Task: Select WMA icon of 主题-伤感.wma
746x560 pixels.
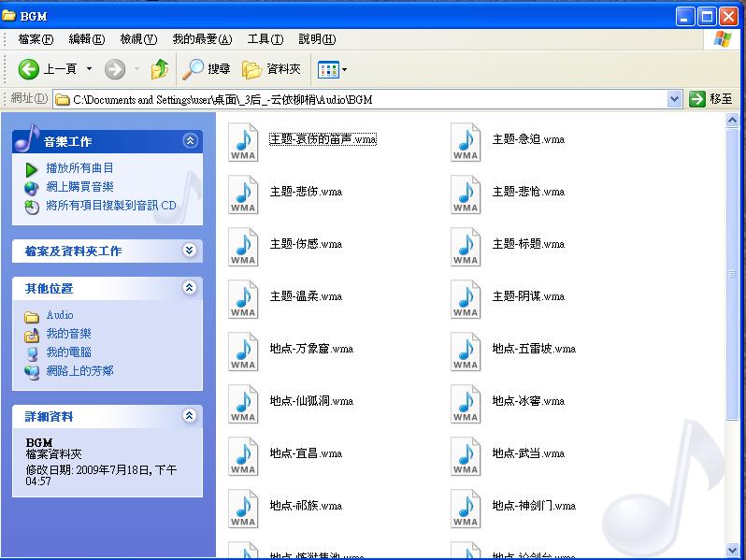Action: coord(243,247)
